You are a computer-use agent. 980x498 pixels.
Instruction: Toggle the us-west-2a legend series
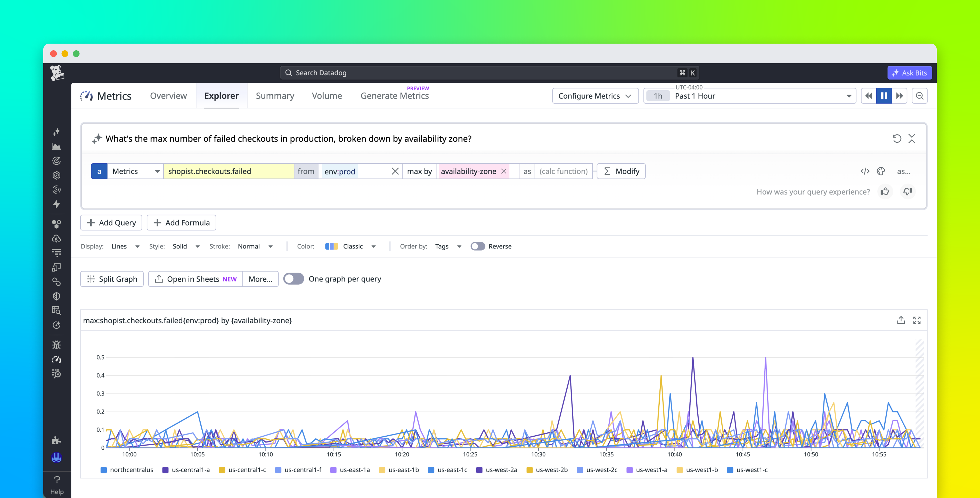point(497,470)
